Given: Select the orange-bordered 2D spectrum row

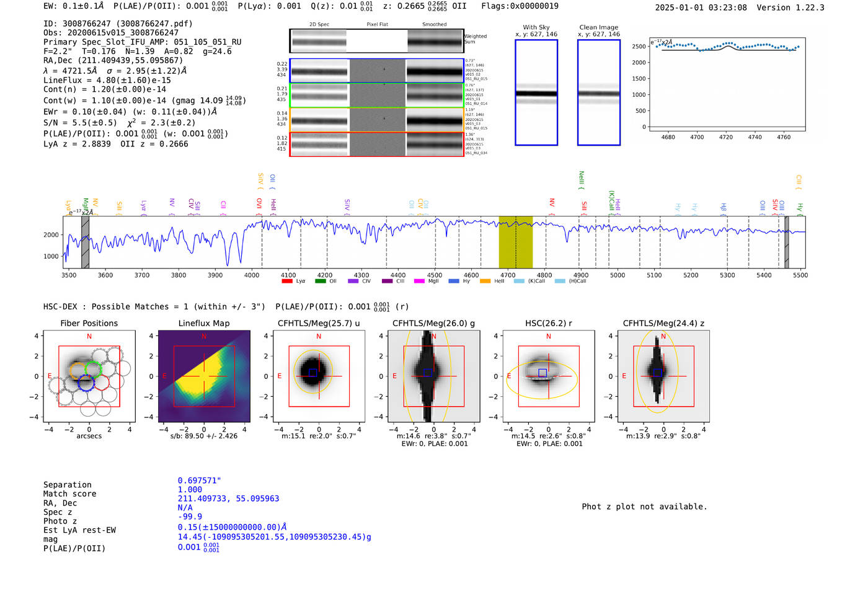Looking at the screenshot, I should click(x=376, y=120).
